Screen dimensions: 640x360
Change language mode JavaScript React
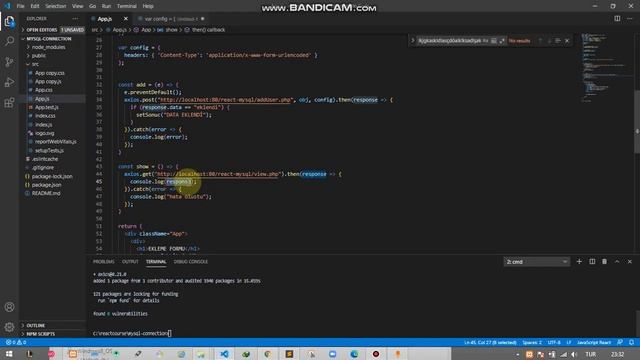click(x=594, y=342)
